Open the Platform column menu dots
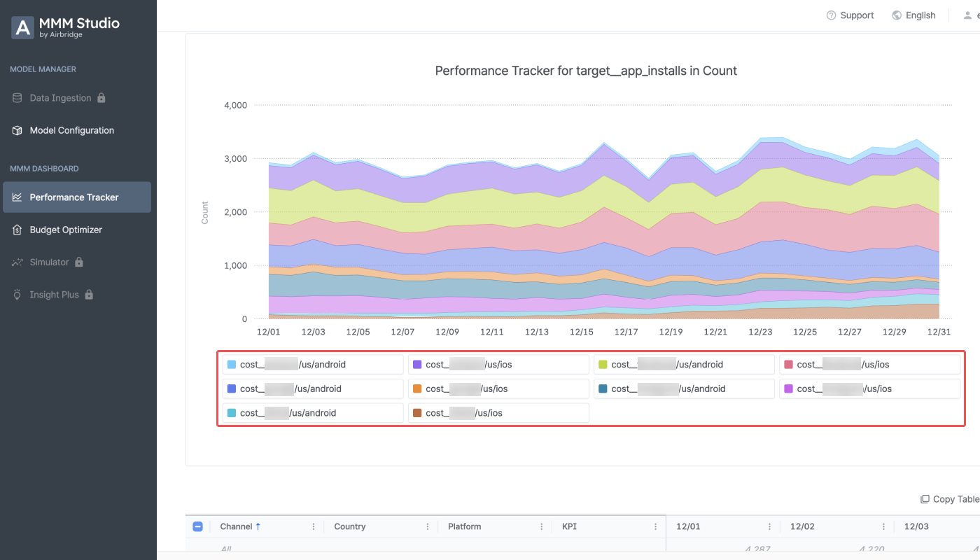The height and width of the screenshot is (560, 980). pos(542,526)
